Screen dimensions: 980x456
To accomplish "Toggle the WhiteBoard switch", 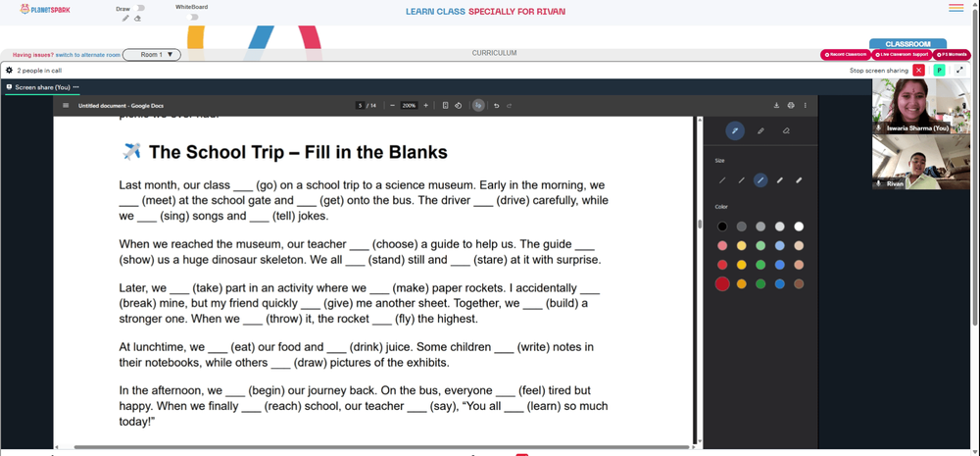I will 192,17.
